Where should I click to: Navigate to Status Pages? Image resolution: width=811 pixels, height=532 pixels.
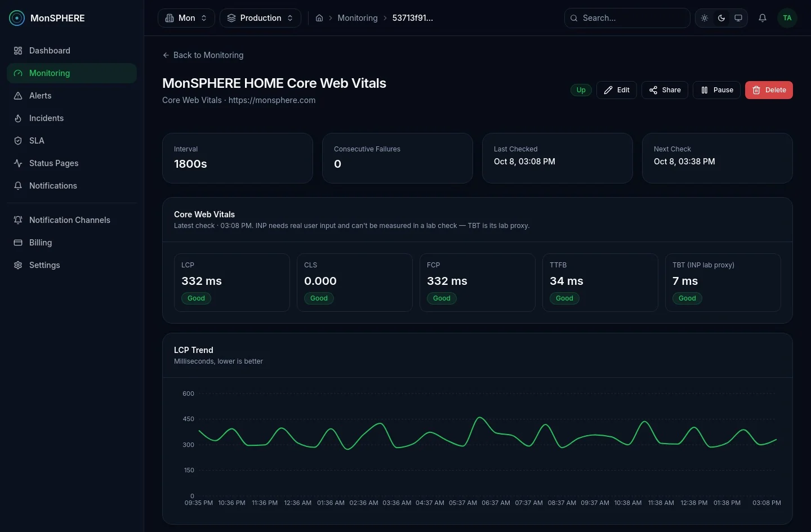tap(72, 163)
